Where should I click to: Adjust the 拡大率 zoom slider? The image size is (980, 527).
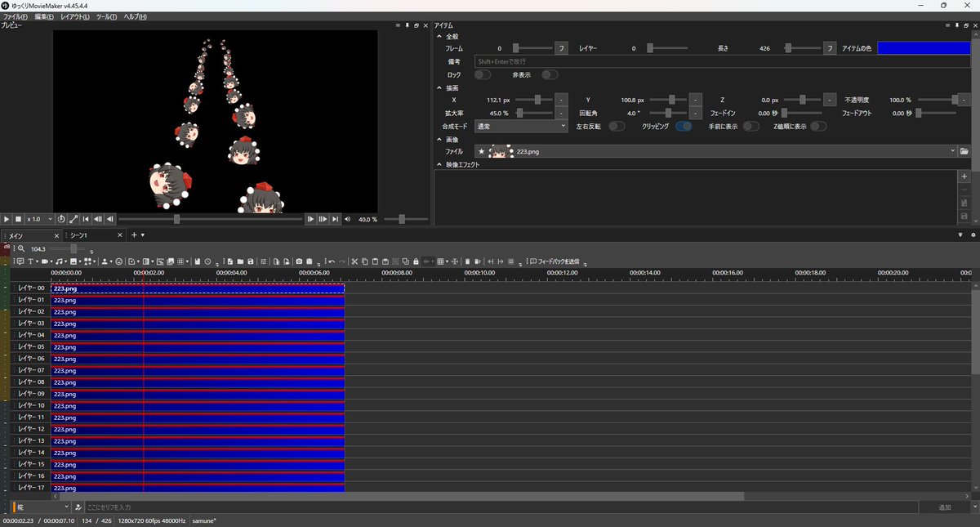click(532, 113)
